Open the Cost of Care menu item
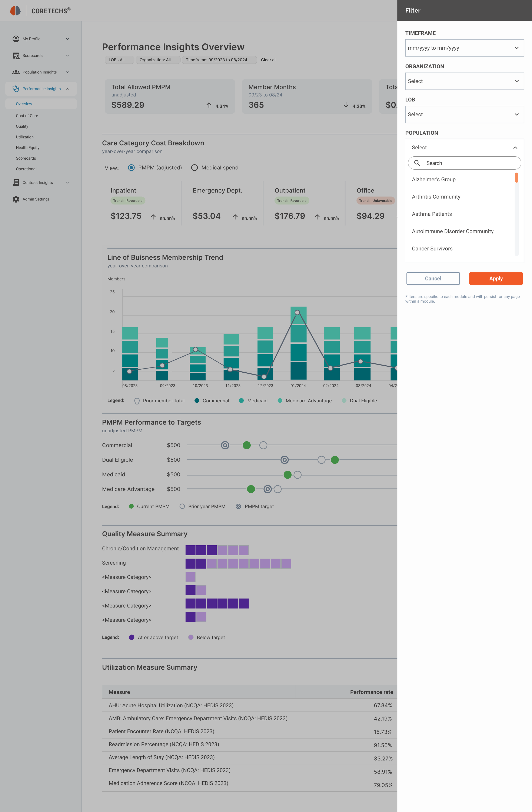The width and height of the screenshot is (532, 812). (x=27, y=116)
